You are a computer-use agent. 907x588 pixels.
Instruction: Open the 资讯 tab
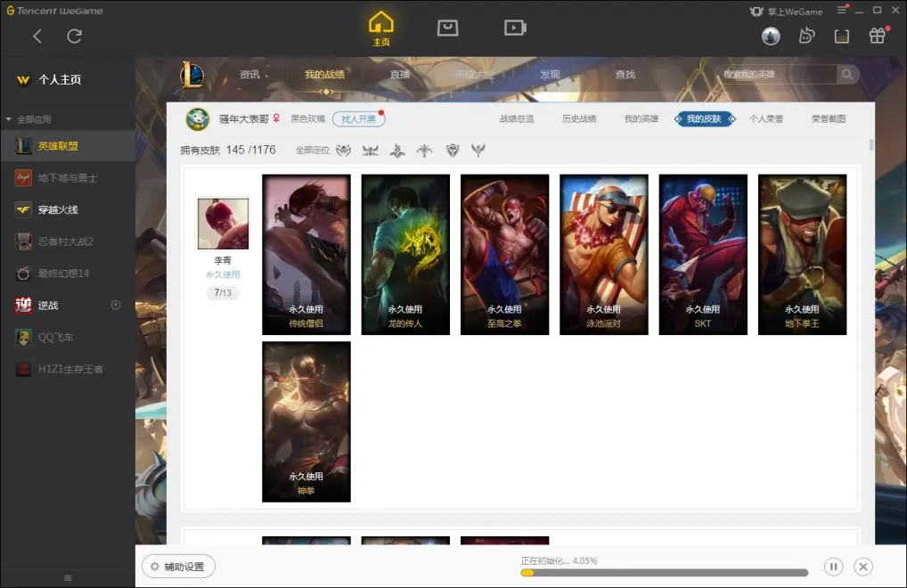[x=249, y=75]
